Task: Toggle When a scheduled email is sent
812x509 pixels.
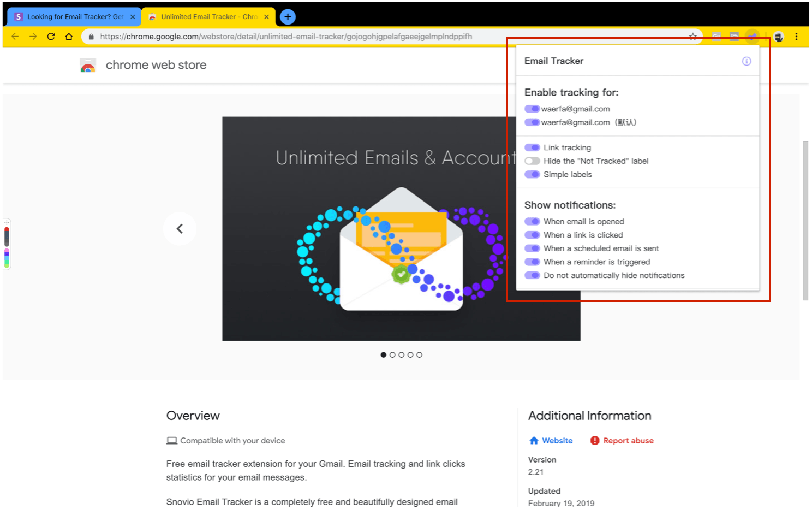Action: 532,248
